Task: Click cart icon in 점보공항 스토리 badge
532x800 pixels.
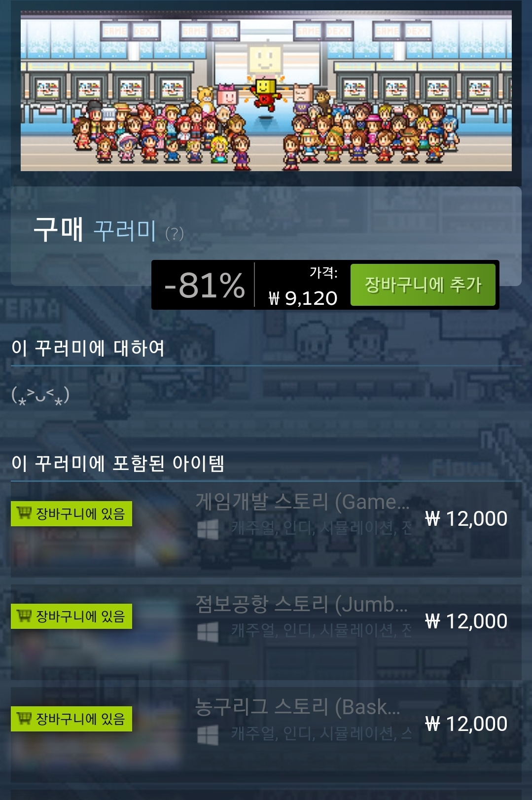Action: click(x=24, y=616)
